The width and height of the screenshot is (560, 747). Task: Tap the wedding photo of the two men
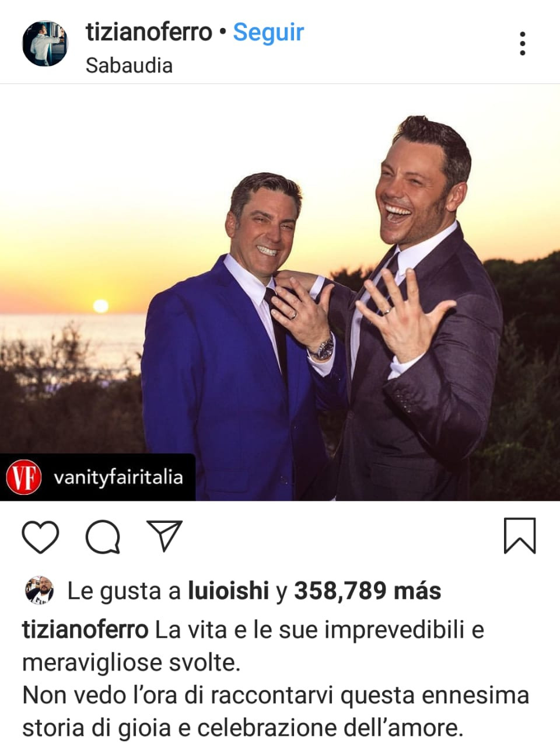click(280, 292)
